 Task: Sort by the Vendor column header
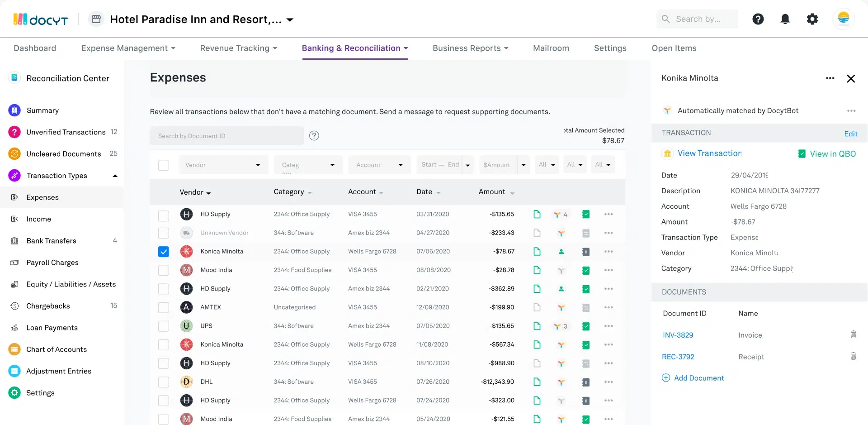(195, 192)
